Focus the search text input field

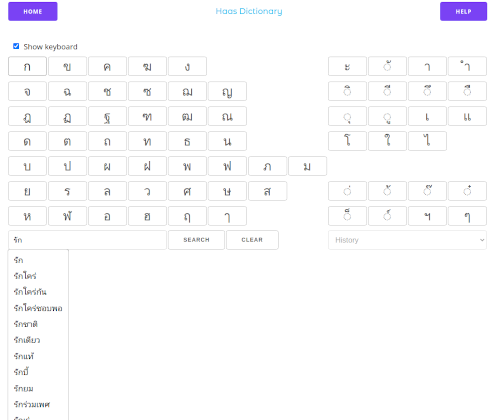87,240
